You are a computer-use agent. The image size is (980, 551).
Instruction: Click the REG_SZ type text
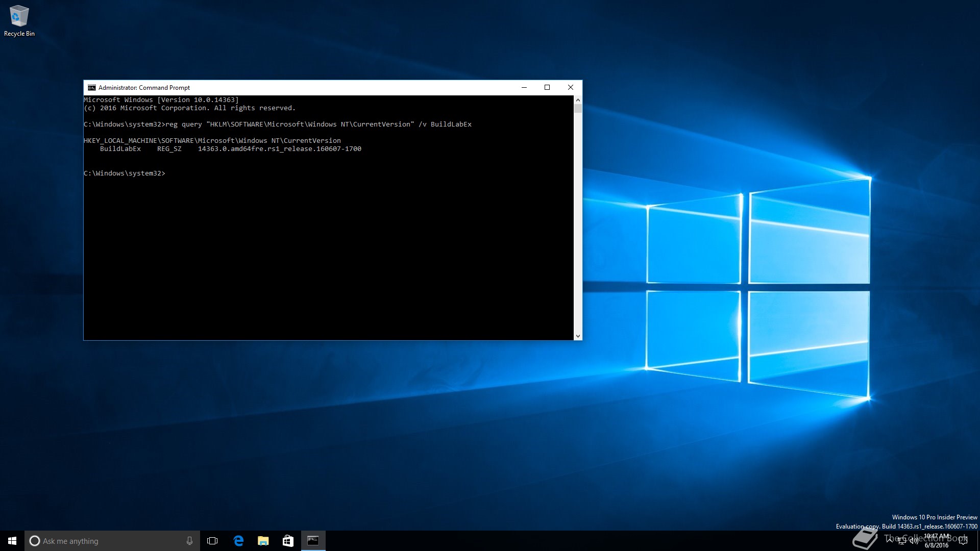[x=169, y=149]
